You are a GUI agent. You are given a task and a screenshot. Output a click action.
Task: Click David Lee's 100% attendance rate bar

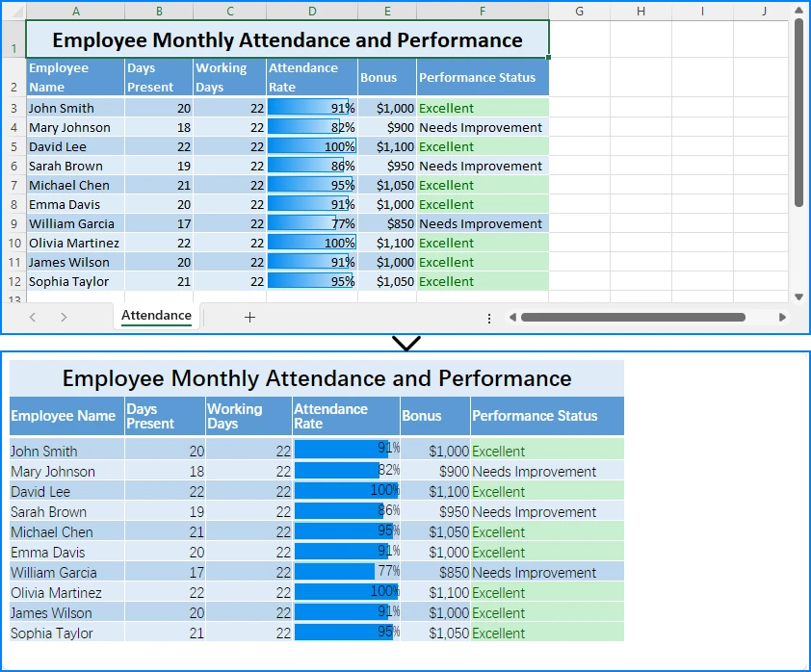coord(312,146)
